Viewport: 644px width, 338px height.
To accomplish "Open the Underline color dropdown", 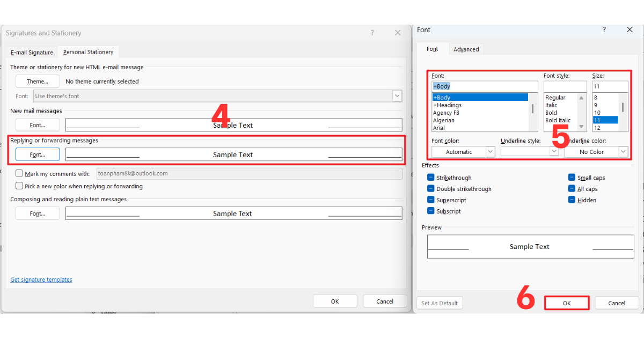I will (x=596, y=152).
